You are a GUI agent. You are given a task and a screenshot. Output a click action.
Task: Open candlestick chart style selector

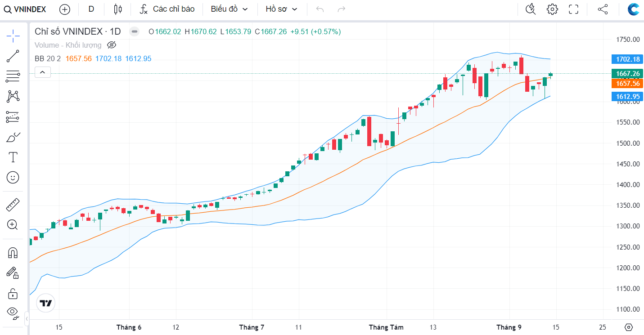click(x=118, y=9)
